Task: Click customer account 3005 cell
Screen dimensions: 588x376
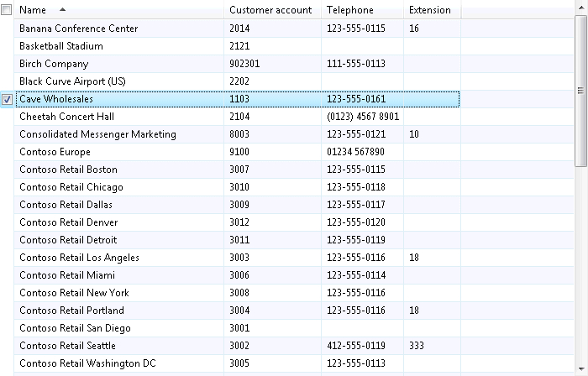Action: (273, 363)
